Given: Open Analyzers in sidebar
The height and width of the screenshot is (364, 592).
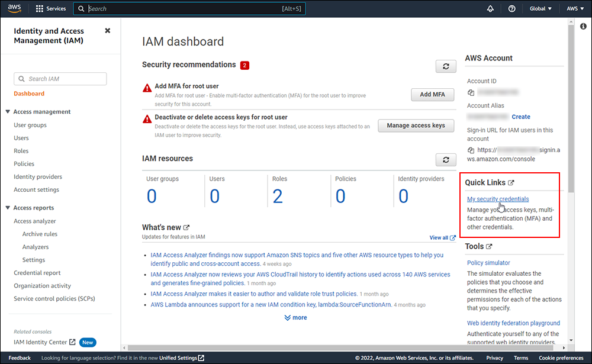Looking at the screenshot, I should click(x=36, y=247).
